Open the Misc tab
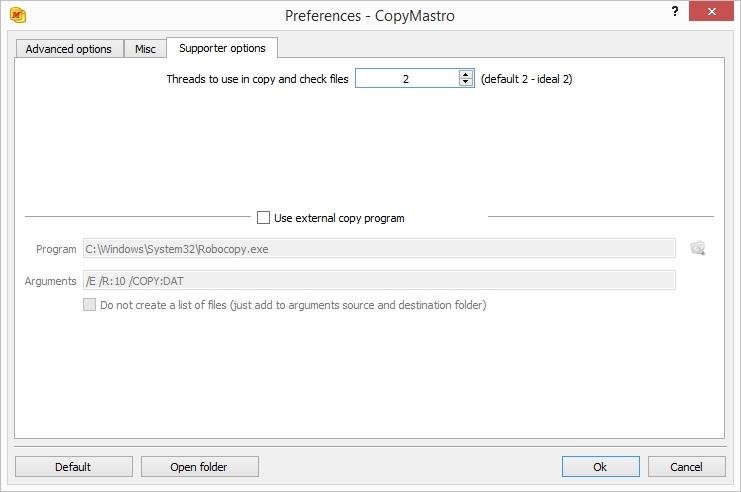741x492 pixels. [x=145, y=49]
